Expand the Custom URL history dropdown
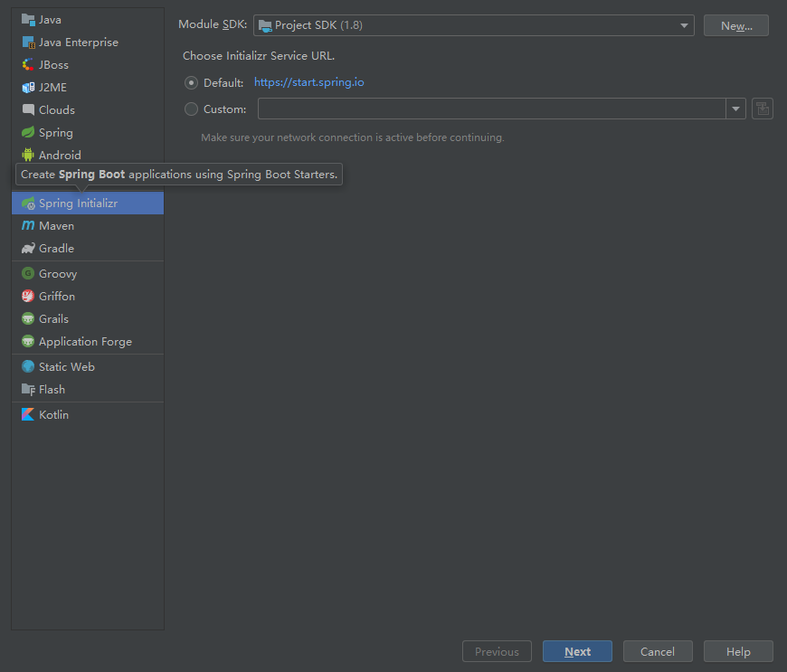Screen dimensions: 787x672 (735, 109)
